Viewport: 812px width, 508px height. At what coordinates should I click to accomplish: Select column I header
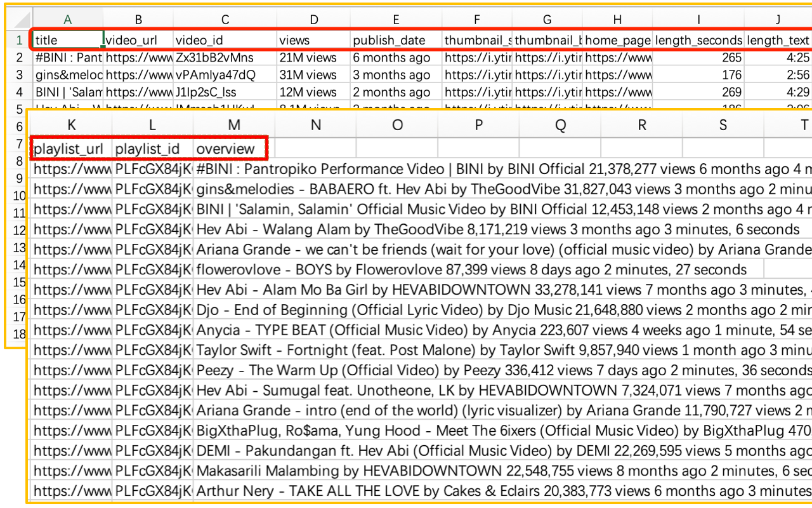coord(698,19)
